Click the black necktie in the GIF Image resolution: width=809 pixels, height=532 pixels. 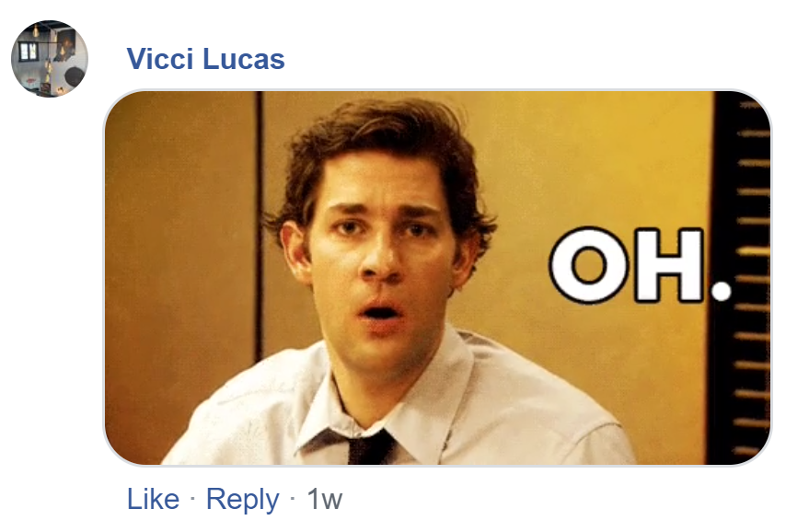tap(371, 446)
